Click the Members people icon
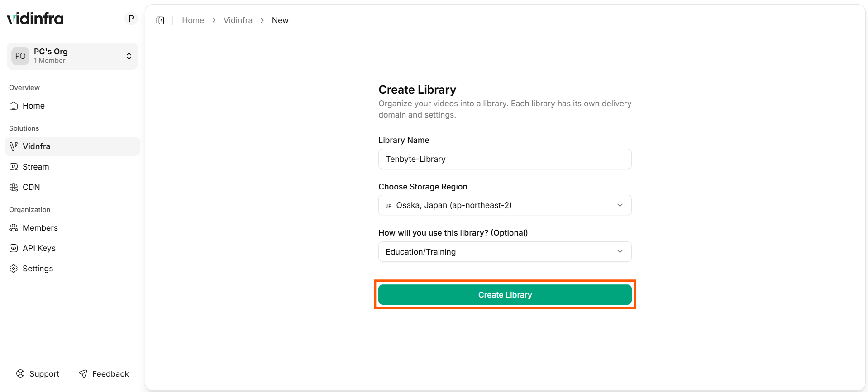This screenshot has width=868, height=392. 14,228
